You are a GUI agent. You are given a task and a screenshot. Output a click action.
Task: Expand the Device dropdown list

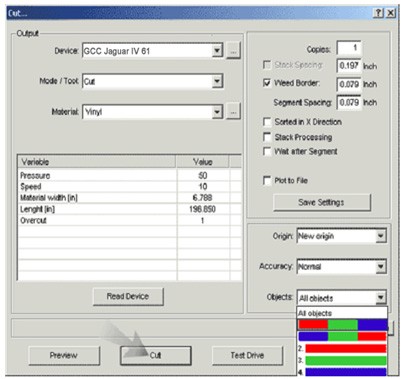[x=217, y=51]
